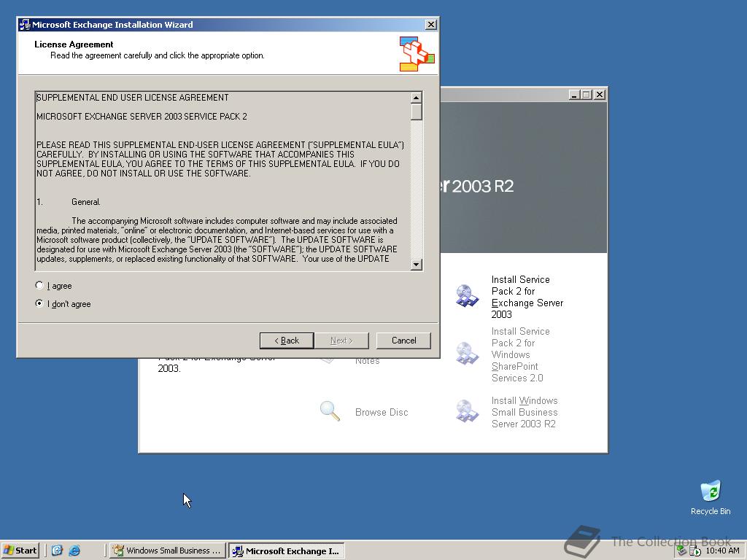Click the Show Desktop quick launch icon
The width and height of the screenshot is (747, 560).
coord(57,551)
